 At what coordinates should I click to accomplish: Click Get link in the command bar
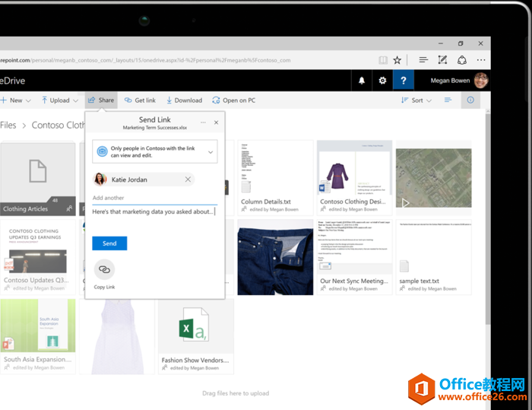tap(140, 100)
